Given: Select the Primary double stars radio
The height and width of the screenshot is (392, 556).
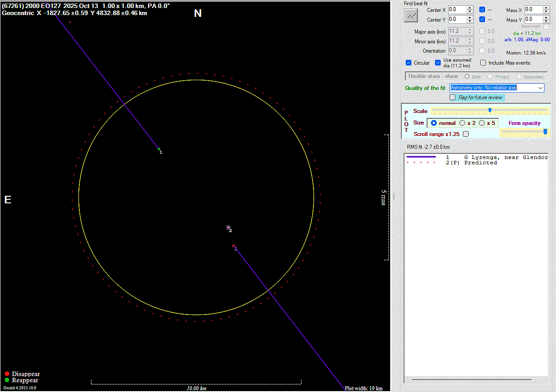Looking at the screenshot, I should coord(490,77).
